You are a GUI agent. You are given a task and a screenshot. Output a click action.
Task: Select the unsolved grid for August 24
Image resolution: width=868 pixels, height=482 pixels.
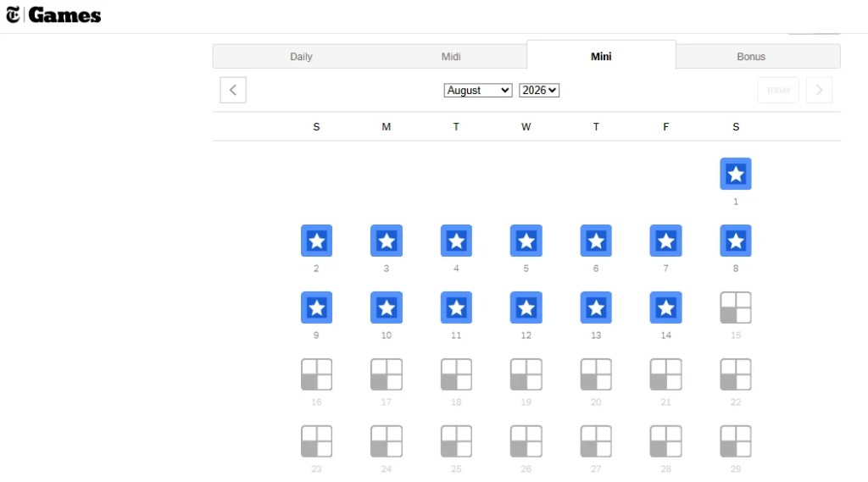pyautogui.click(x=386, y=441)
